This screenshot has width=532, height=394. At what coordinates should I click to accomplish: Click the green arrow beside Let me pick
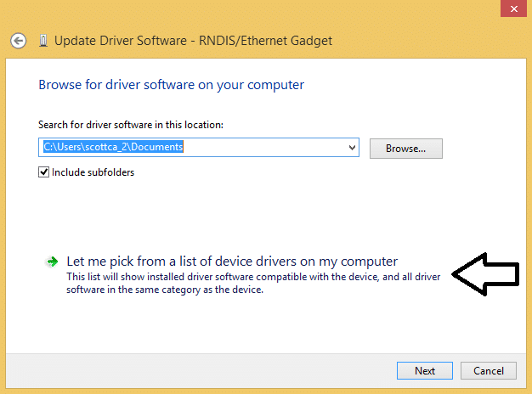(53, 262)
